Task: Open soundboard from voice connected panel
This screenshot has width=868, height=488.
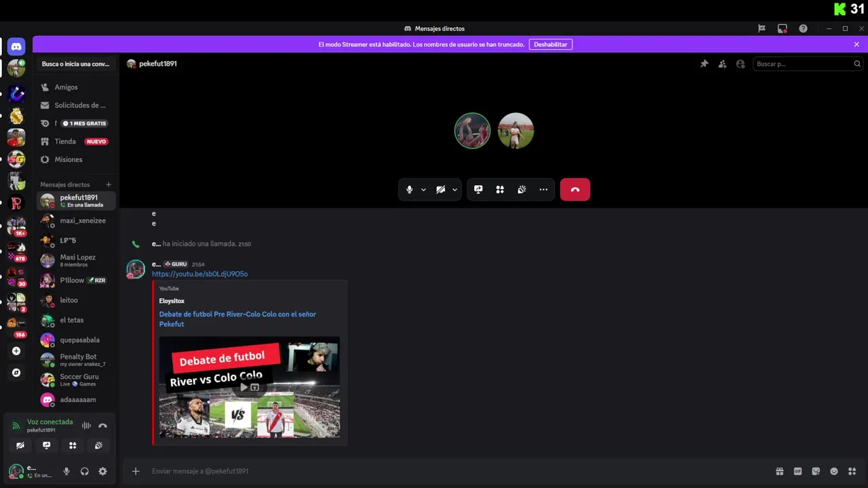Action: point(98,445)
